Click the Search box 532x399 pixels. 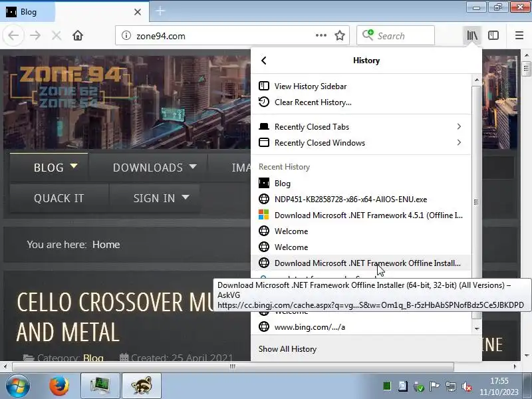coord(395,35)
